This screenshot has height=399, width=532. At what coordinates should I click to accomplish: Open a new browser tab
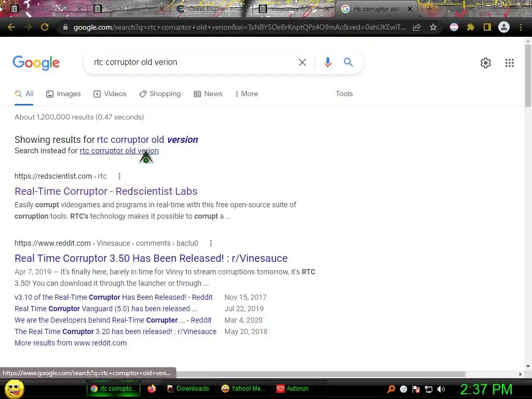tap(429, 9)
